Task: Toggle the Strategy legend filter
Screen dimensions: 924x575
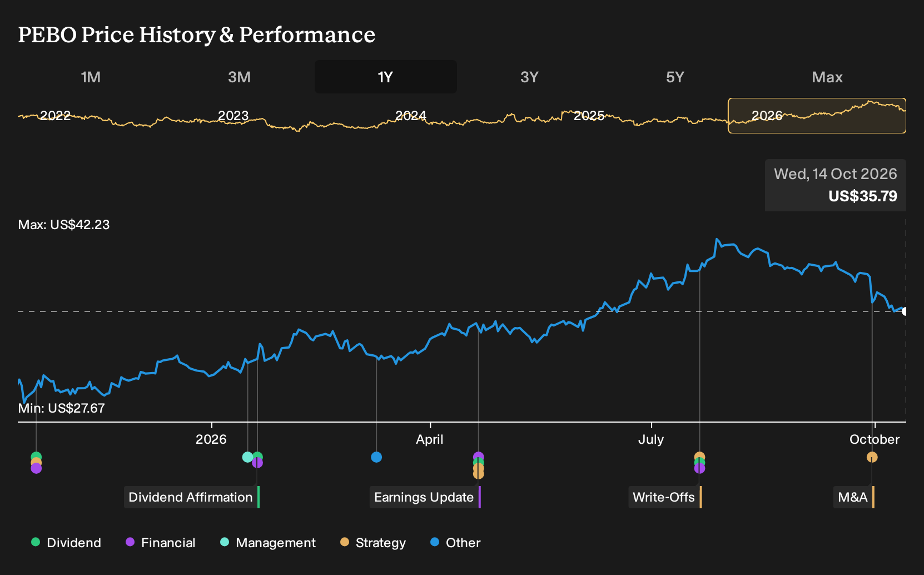Action: click(373, 543)
